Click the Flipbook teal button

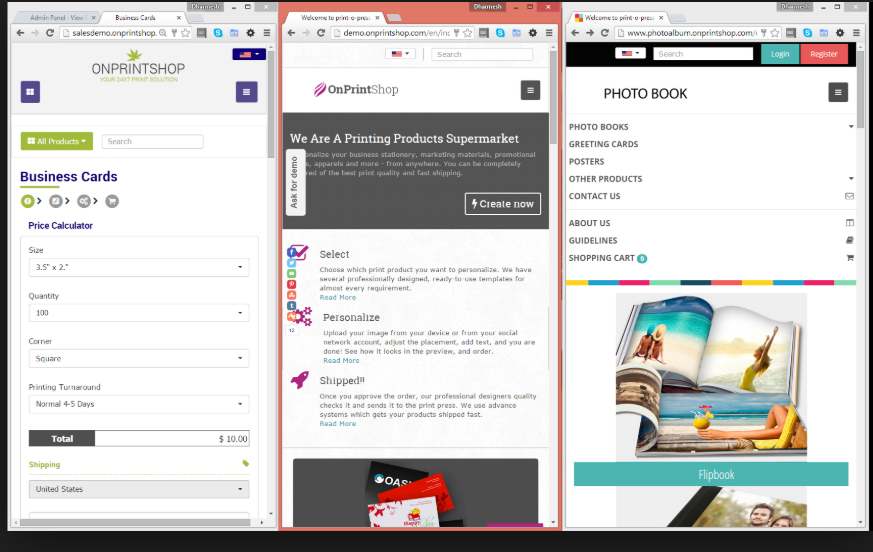711,475
